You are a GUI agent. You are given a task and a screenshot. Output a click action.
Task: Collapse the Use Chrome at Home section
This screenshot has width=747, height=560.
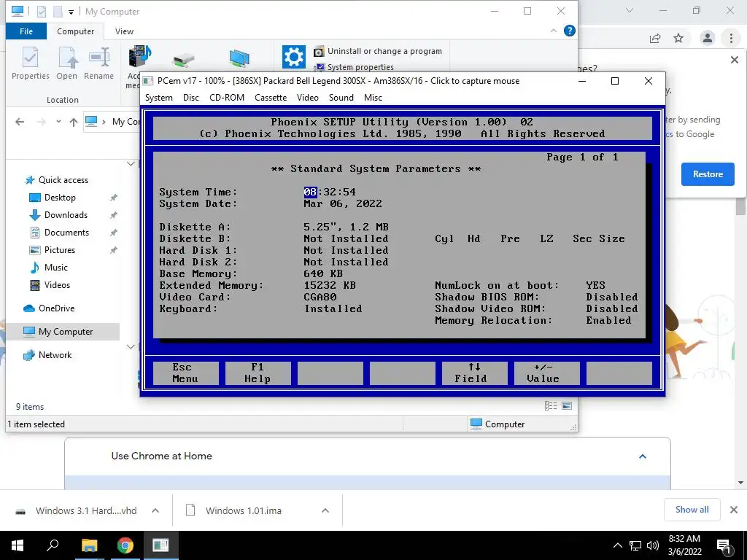642,456
